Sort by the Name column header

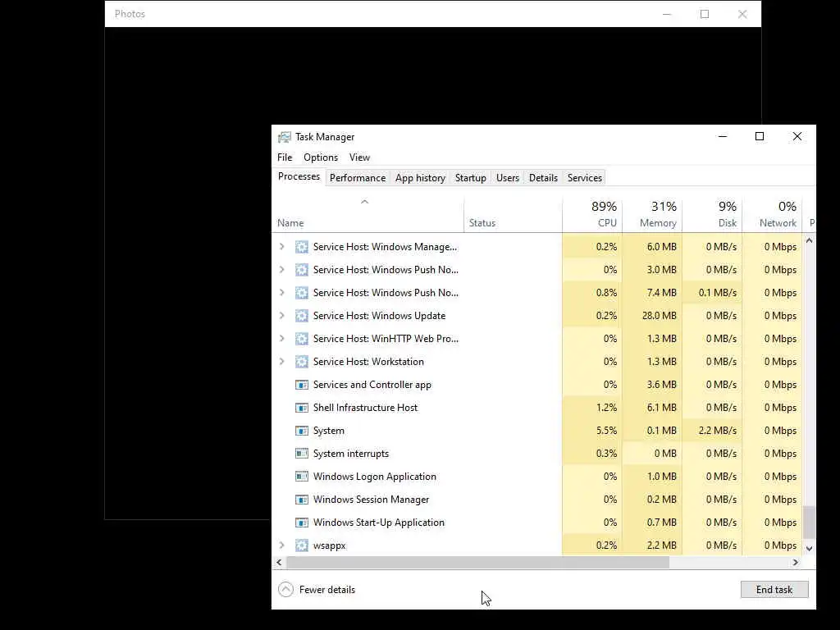coord(367,214)
